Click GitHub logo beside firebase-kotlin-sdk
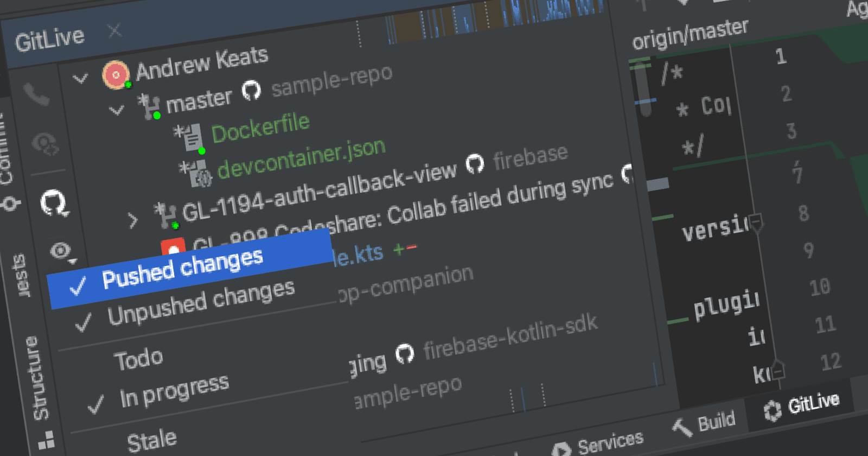The height and width of the screenshot is (456, 868). point(405,353)
